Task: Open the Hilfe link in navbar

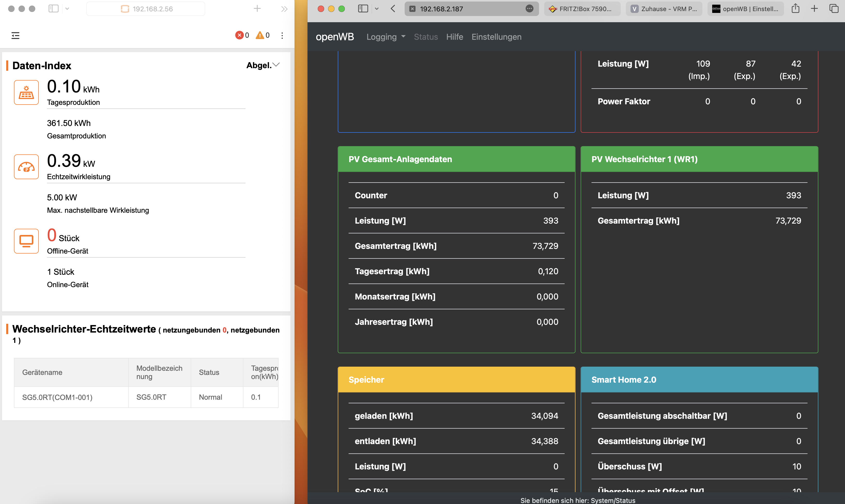Action: [455, 37]
